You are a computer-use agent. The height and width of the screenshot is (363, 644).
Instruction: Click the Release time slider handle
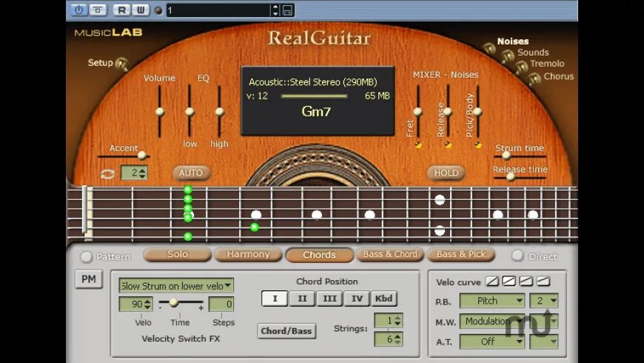(511, 177)
